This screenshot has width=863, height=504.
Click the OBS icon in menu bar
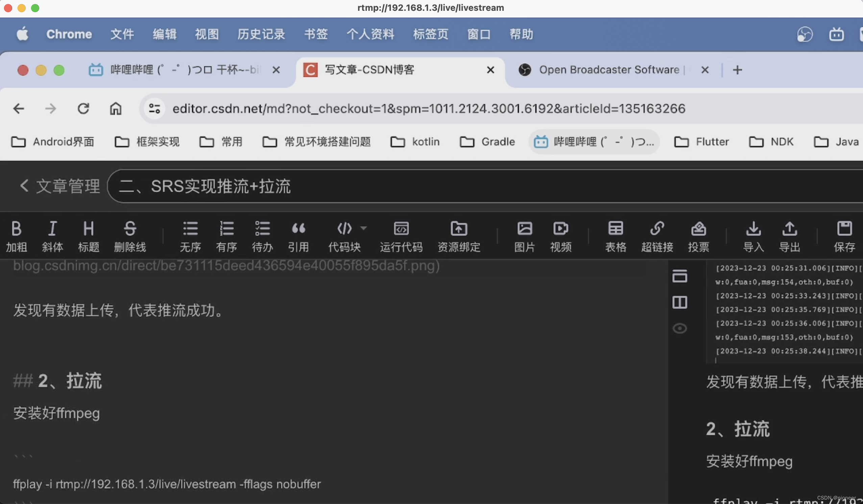click(x=805, y=34)
